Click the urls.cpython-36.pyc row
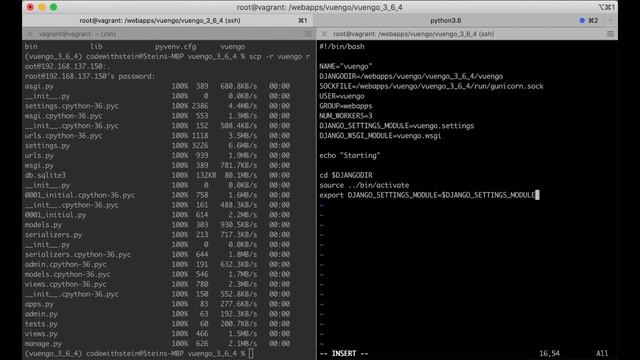Image resolution: width=640 pixels, height=360 pixels. (x=157, y=136)
